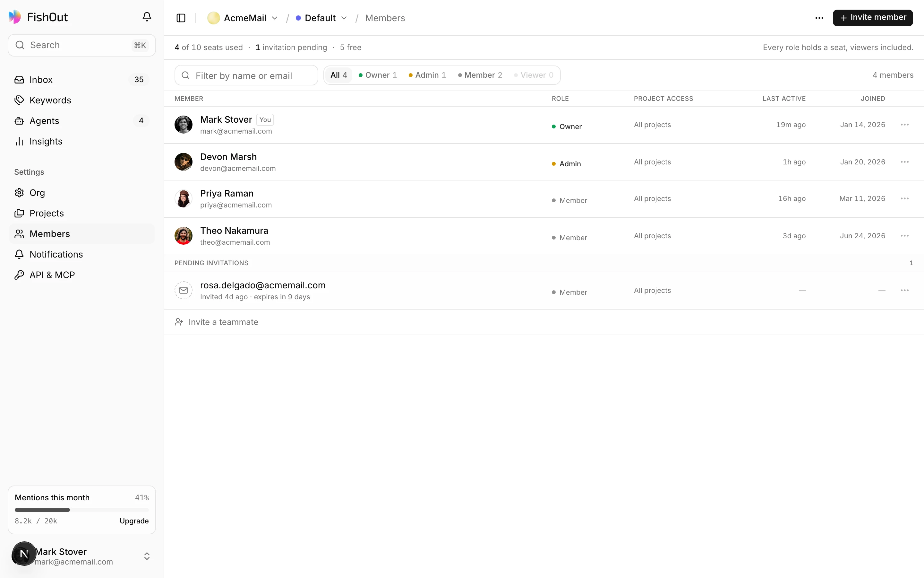Open row actions for Devon Marsh
Screen dimensions: 924x578
click(904, 162)
